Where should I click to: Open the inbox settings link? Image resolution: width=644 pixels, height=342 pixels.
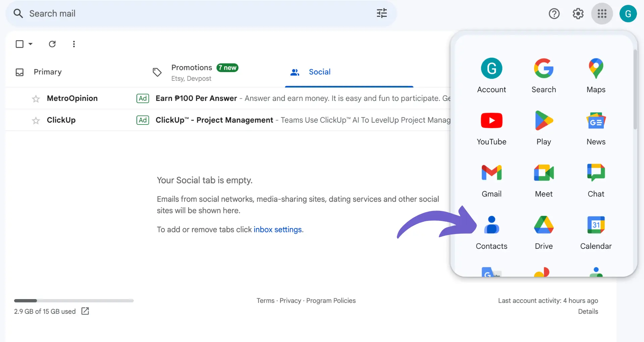click(x=278, y=230)
